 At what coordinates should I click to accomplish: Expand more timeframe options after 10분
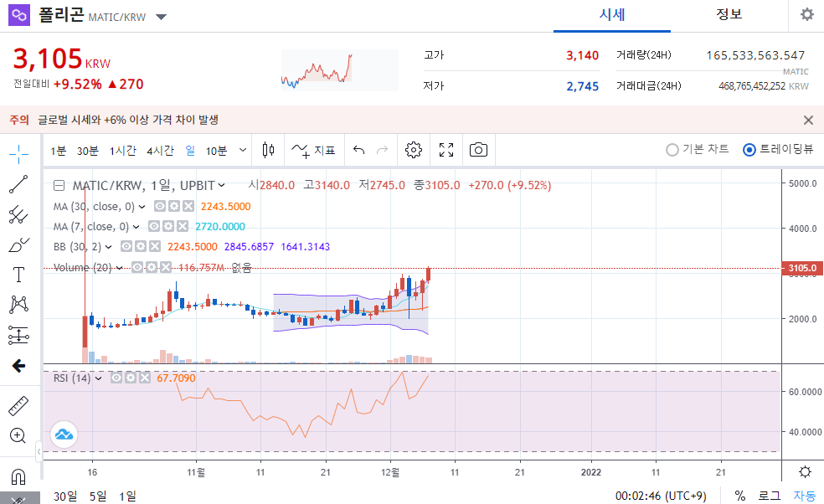pyautogui.click(x=242, y=151)
